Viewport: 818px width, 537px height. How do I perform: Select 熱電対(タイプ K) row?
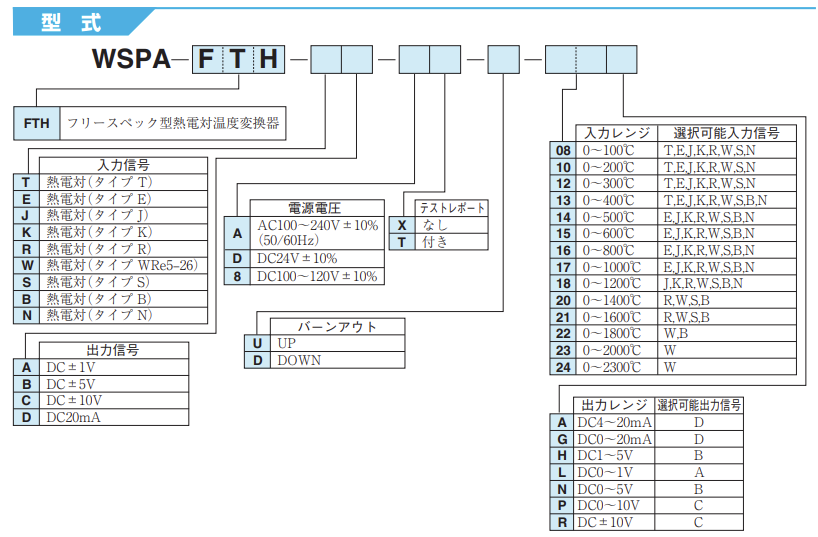coord(111,232)
